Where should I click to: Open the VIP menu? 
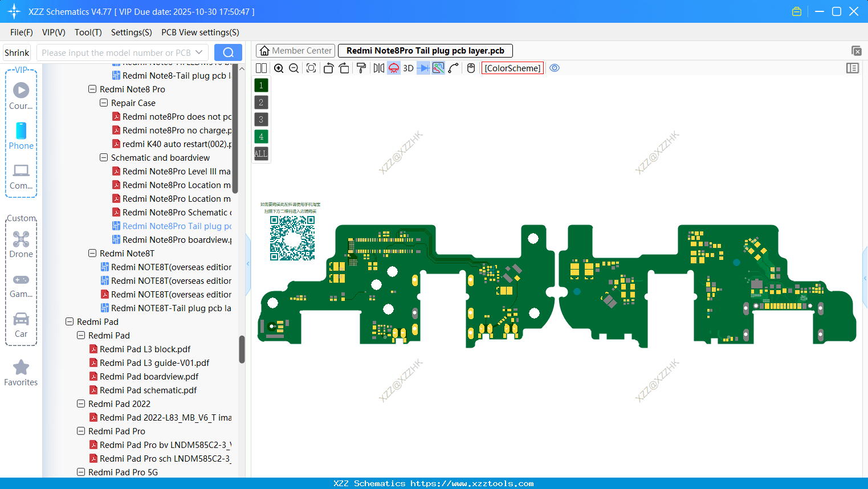coord(54,32)
